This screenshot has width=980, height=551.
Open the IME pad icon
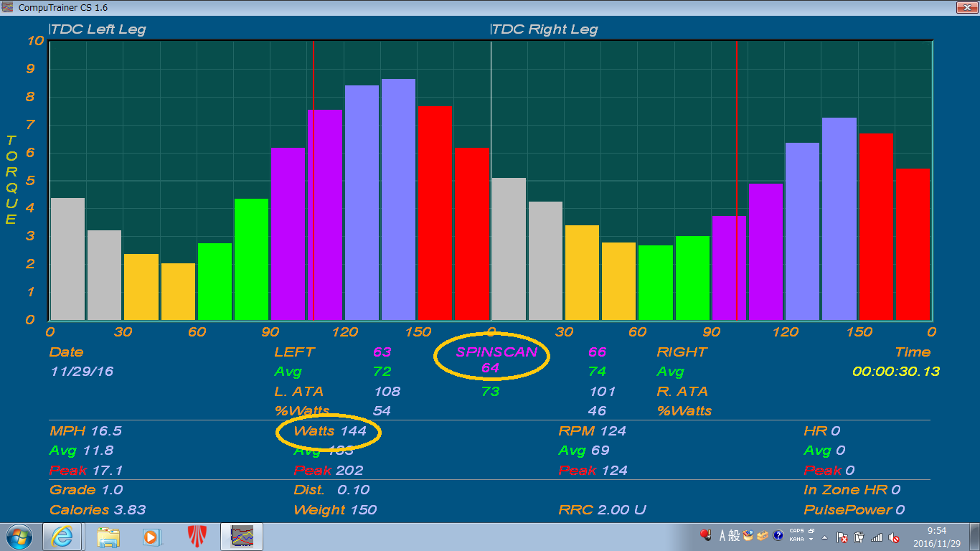(748, 535)
